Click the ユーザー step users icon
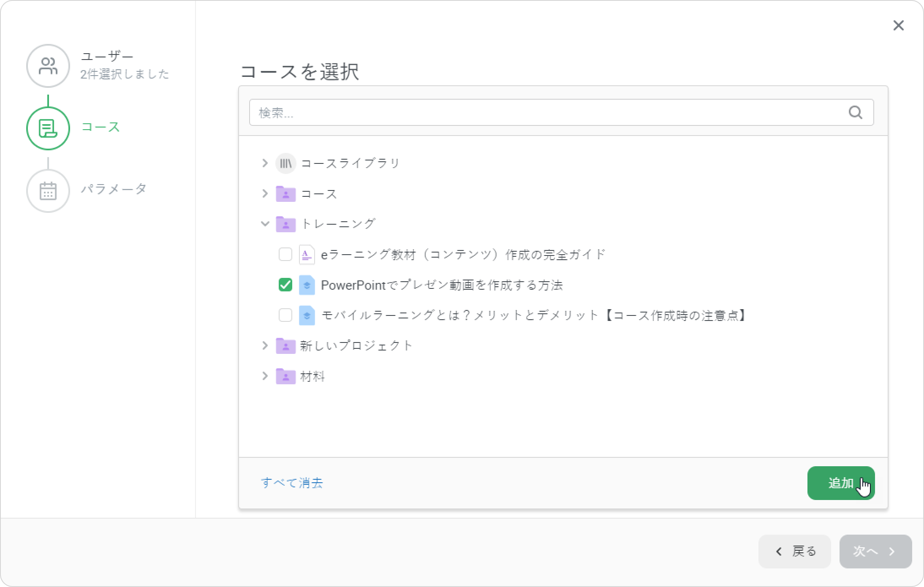 tap(48, 66)
